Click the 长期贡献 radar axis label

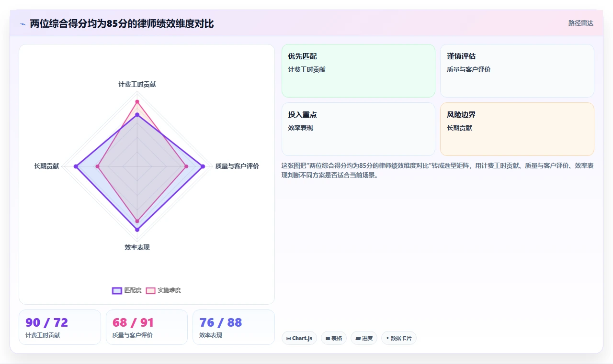click(46, 166)
